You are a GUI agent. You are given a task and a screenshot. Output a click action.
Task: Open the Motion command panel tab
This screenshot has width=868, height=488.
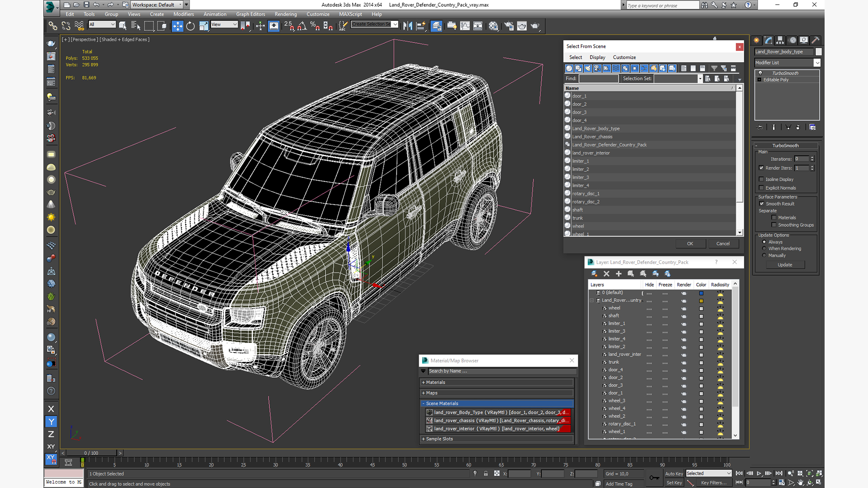[792, 40]
